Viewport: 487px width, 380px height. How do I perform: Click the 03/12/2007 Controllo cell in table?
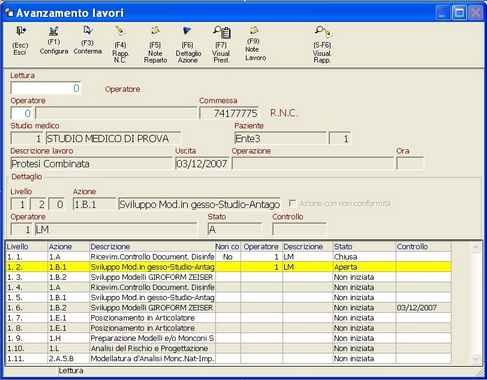423,308
